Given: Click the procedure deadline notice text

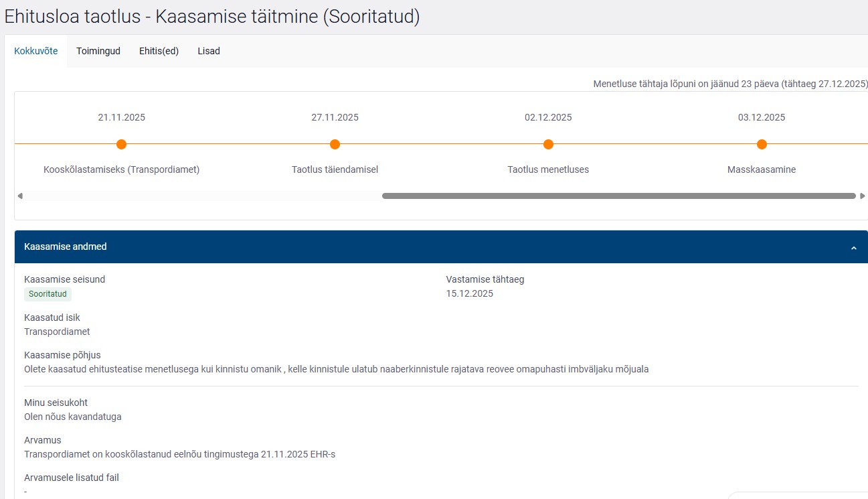Looking at the screenshot, I should pos(730,84).
